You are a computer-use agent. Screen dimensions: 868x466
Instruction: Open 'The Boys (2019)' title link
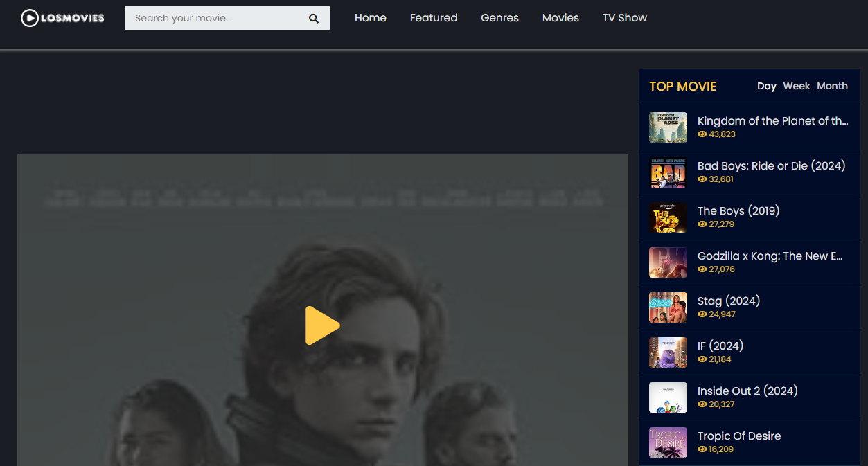click(x=738, y=211)
